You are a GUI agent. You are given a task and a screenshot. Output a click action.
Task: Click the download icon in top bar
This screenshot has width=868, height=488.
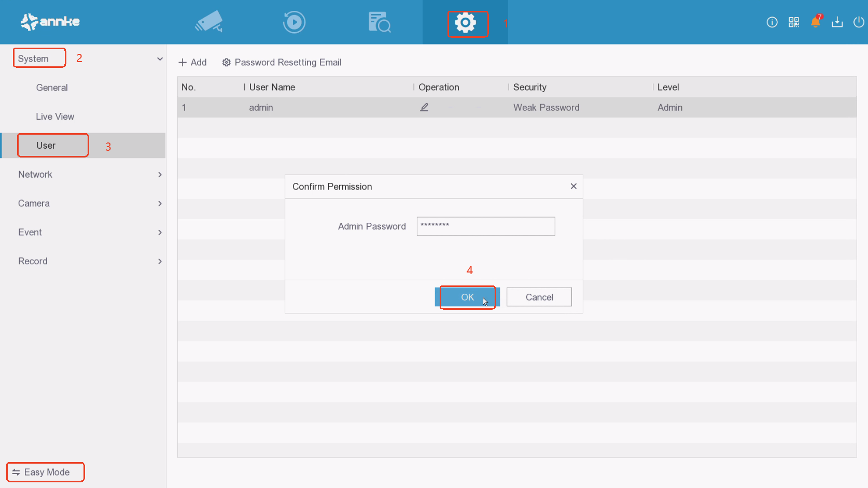coord(837,22)
